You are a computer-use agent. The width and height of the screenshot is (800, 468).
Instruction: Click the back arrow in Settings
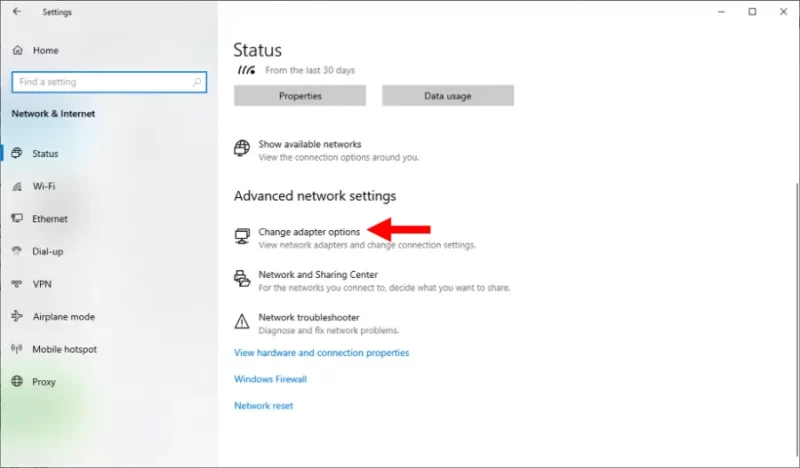[x=17, y=11]
